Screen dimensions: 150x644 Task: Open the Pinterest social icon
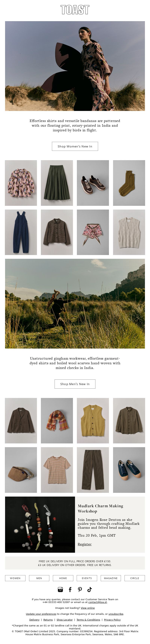(x=80, y=590)
